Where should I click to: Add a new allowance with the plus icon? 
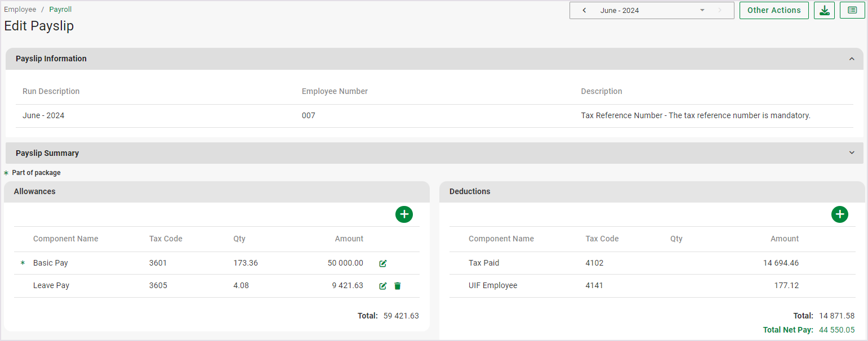[404, 214]
